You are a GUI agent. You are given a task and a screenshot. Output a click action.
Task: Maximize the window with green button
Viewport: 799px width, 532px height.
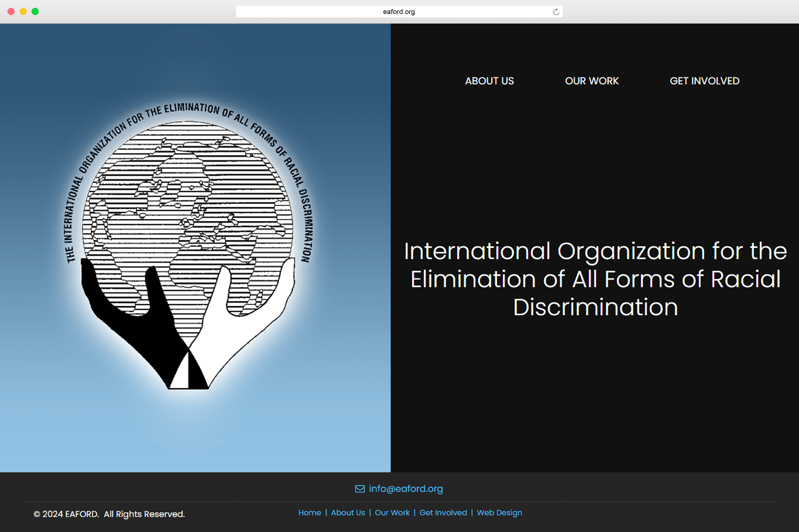pyautogui.click(x=35, y=12)
